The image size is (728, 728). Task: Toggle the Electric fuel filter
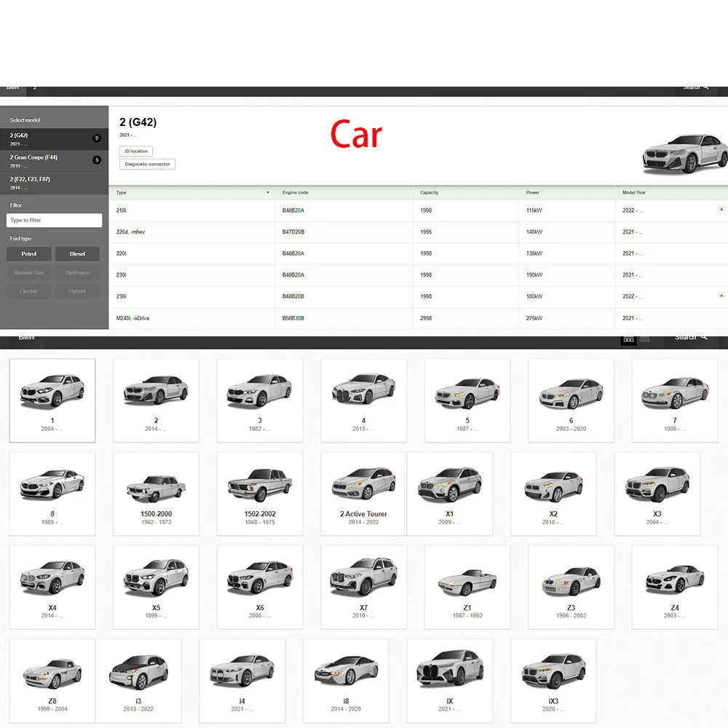click(29, 291)
